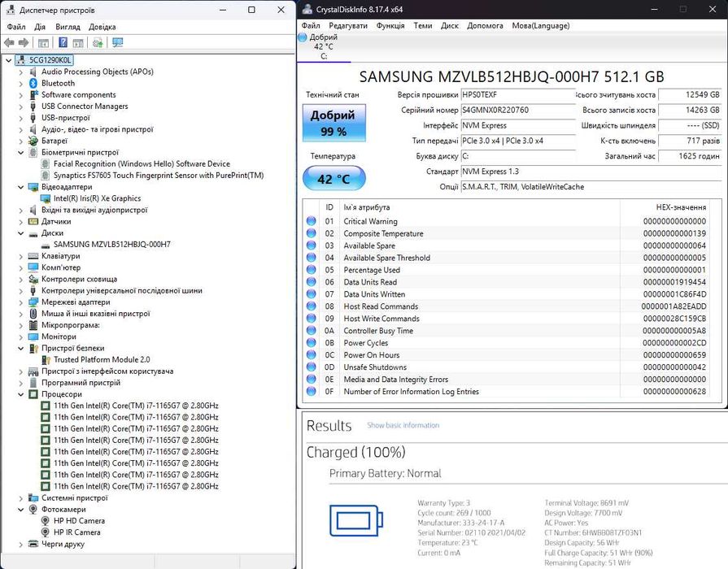Expand the Батареї node
The height and width of the screenshot is (569, 728).
coord(20,141)
